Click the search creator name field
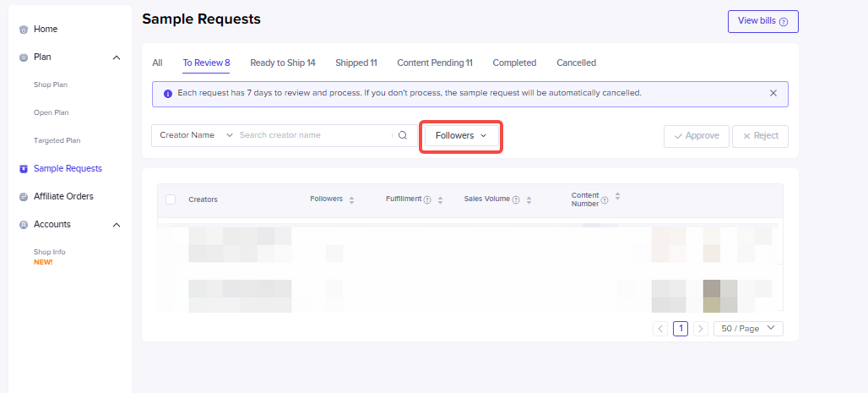868x393 pixels. pyautogui.click(x=312, y=135)
